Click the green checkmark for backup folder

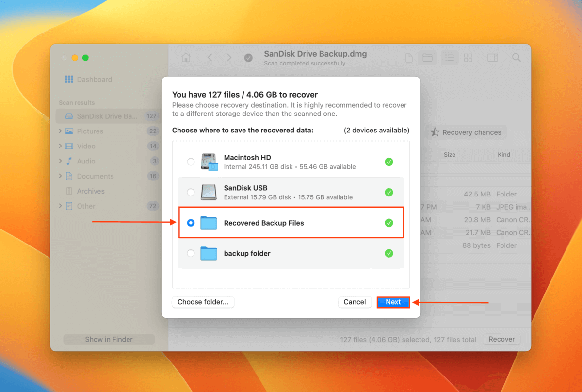click(389, 253)
